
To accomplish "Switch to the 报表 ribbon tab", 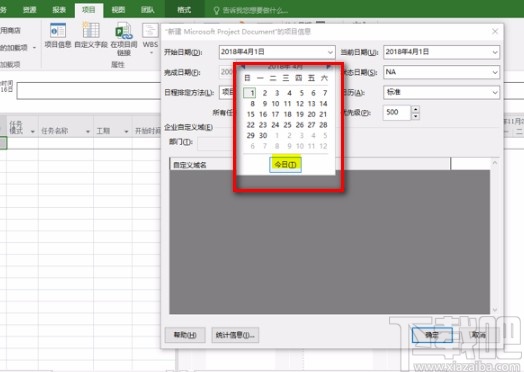I will pyautogui.click(x=59, y=10).
